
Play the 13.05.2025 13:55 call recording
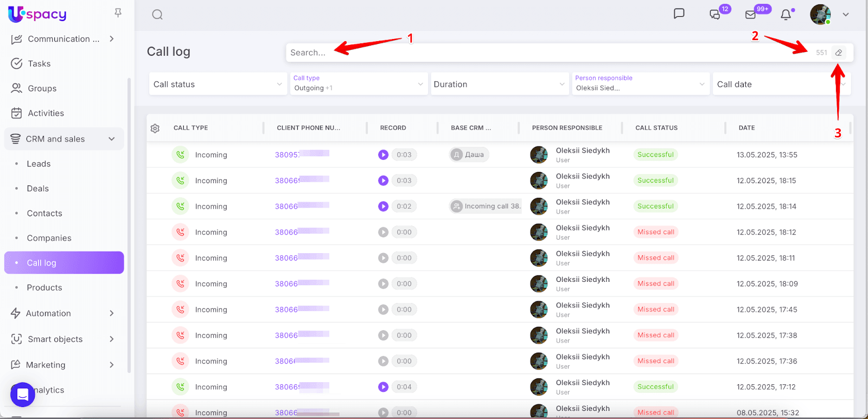384,155
